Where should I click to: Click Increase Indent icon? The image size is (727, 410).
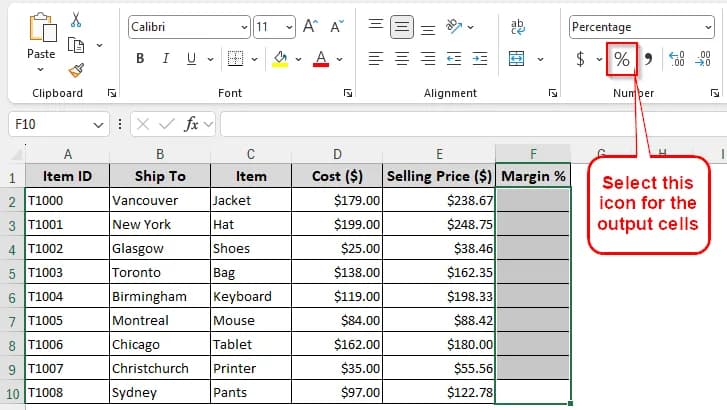tap(479, 59)
